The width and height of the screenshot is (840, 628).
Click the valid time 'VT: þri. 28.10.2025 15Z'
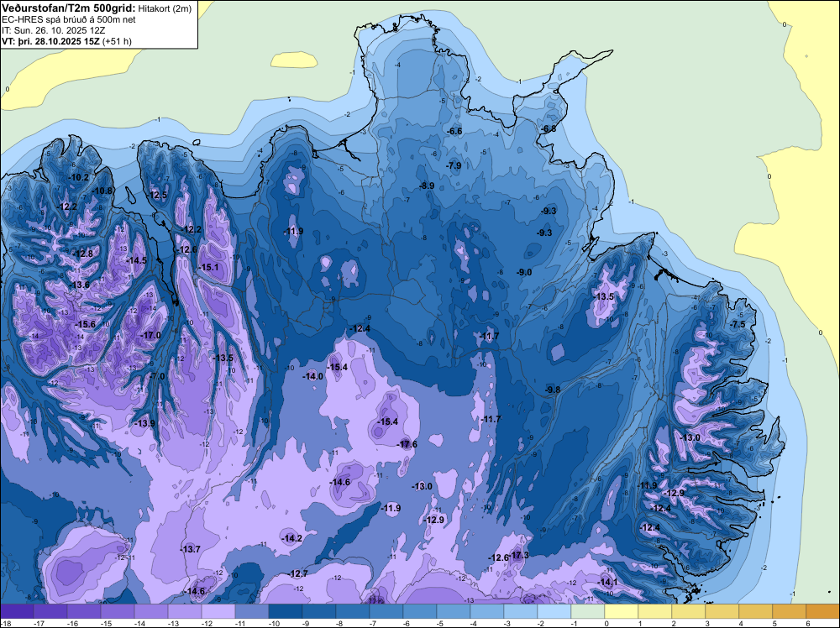(50, 41)
